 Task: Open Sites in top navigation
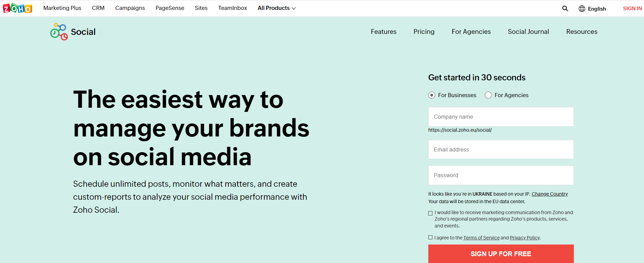[x=201, y=8]
